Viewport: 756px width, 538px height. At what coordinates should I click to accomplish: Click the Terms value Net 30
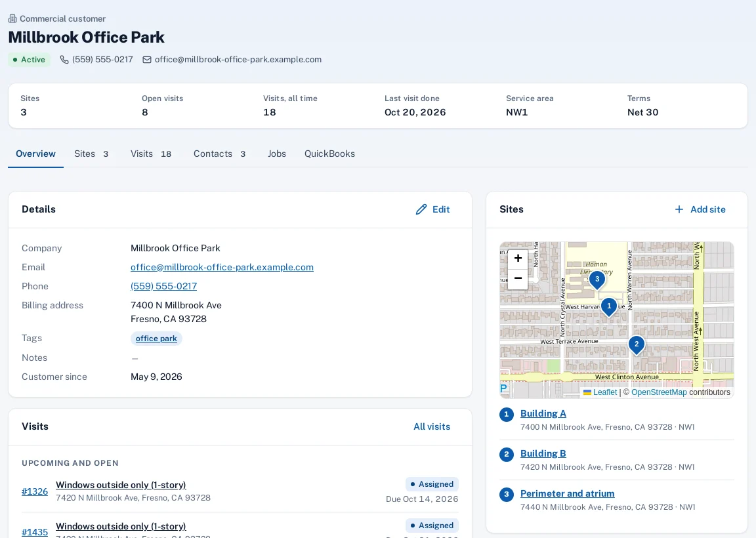(x=642, y=112)
